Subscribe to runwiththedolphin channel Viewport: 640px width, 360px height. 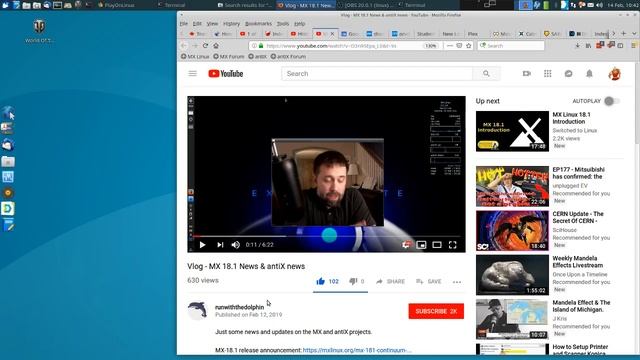[436, 311]
